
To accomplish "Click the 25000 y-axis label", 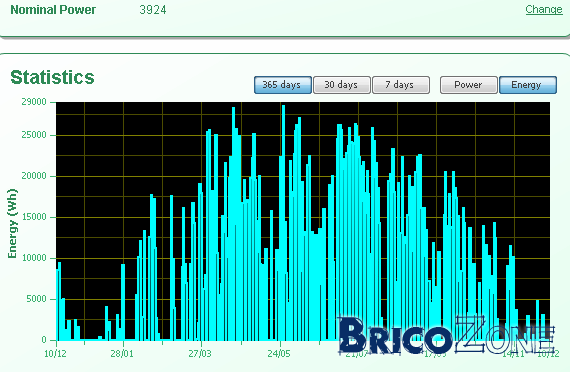I will click(34, 135).
